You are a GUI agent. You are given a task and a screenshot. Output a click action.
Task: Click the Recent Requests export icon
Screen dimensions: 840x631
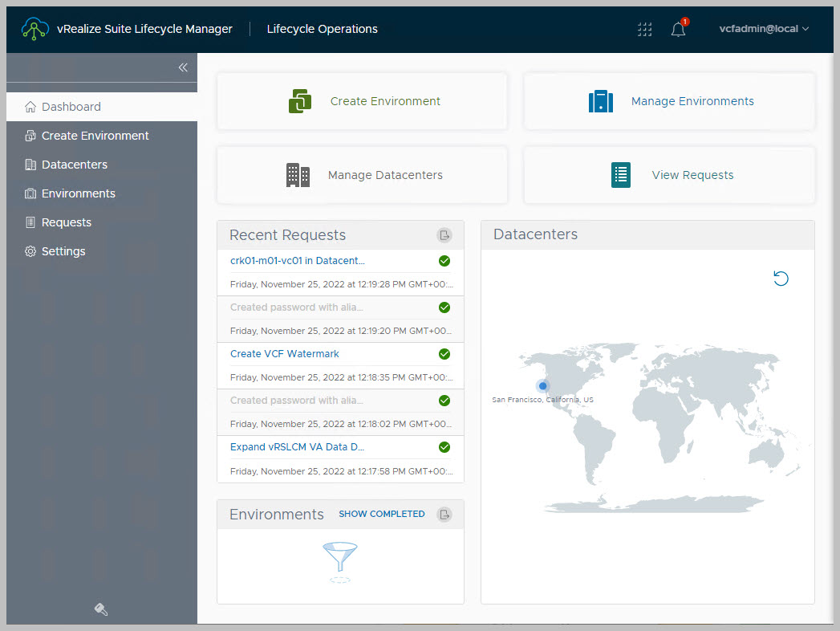(444, 235)
